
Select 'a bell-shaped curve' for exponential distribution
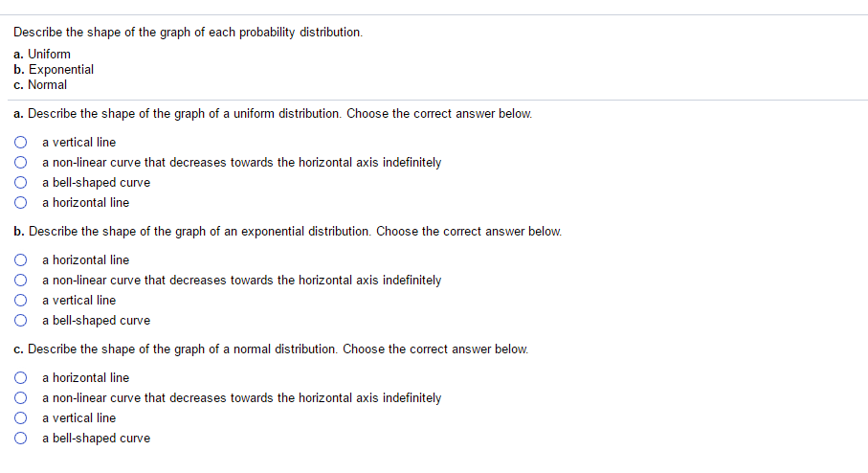coord(20,321)
